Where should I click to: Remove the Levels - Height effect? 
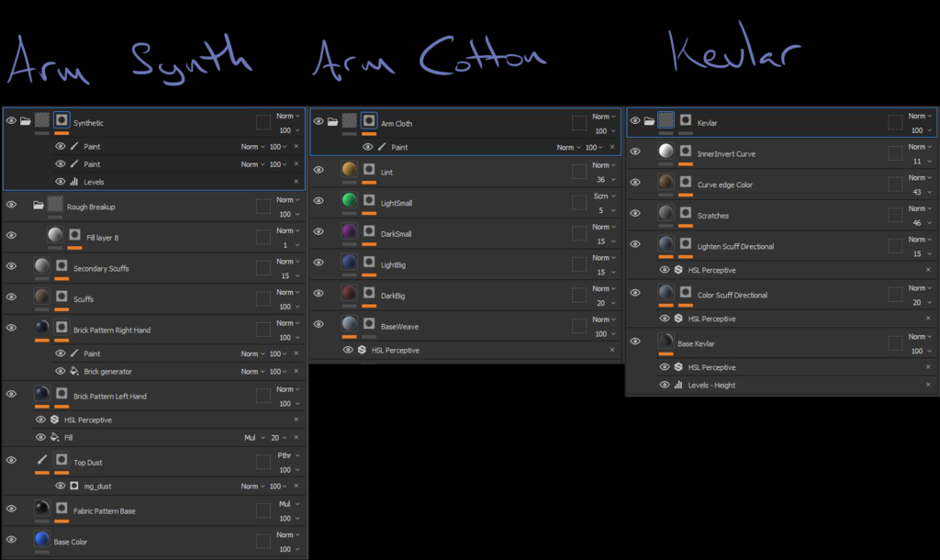click(928, 385)
